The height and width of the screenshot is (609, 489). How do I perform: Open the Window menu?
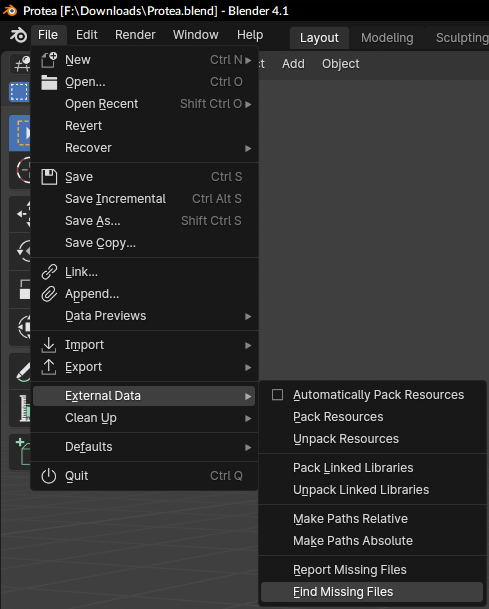point(196,35)
